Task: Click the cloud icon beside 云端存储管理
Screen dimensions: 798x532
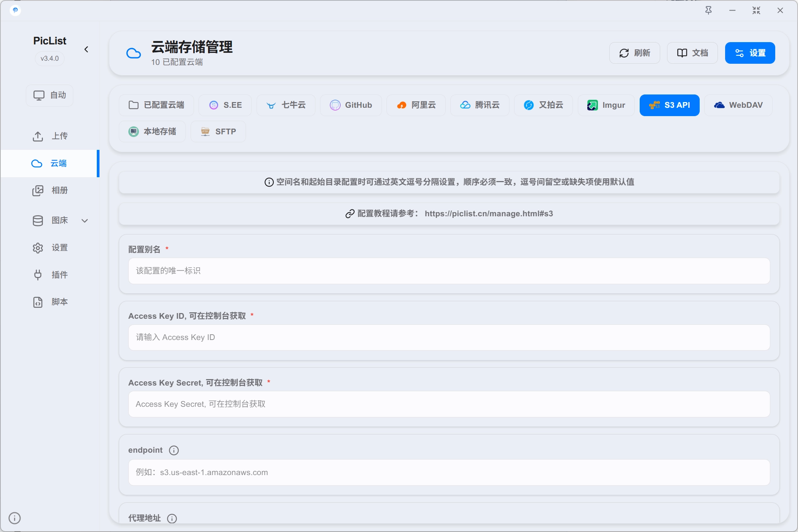Action: coord(133,53)
